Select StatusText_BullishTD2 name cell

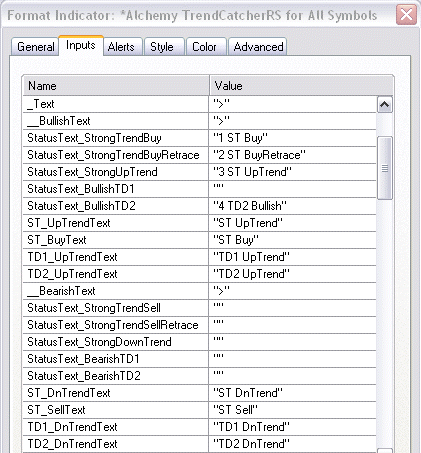click(116, 206)
